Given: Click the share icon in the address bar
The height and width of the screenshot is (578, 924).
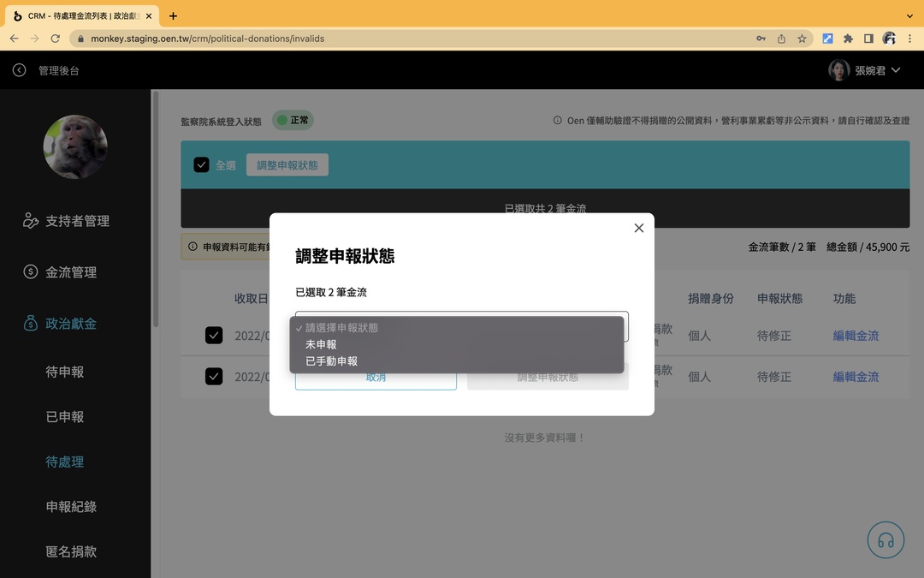Looking at the screenshot, I should (780, 38).
